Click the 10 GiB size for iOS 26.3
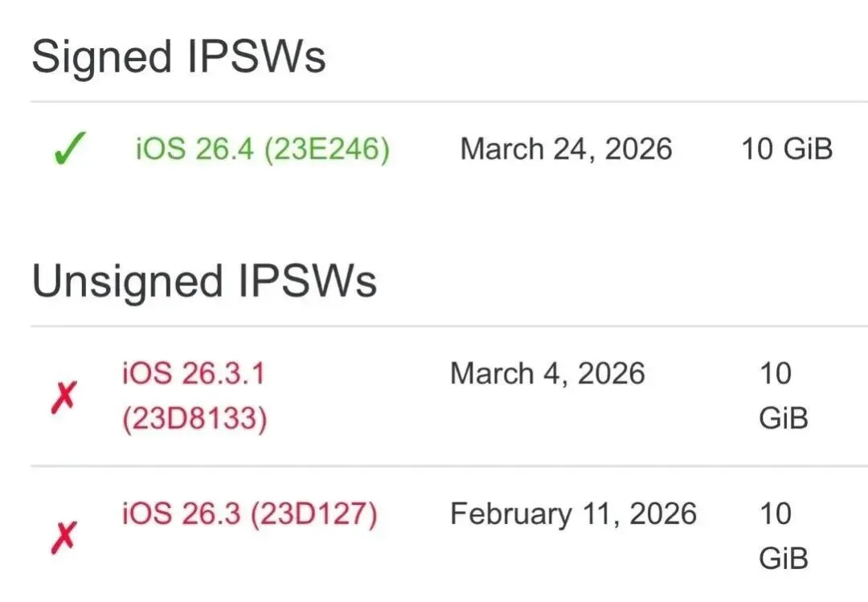 [781, 535]
